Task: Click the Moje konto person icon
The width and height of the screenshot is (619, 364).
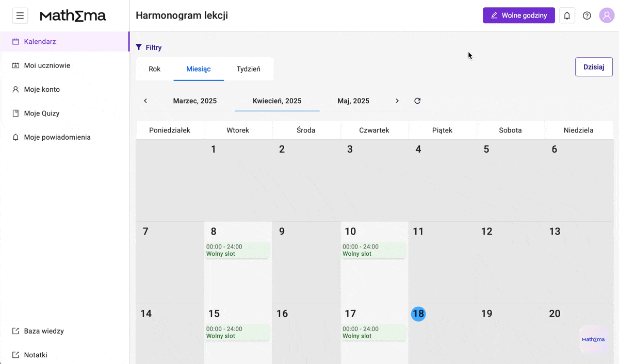Action: click(15, 89)
